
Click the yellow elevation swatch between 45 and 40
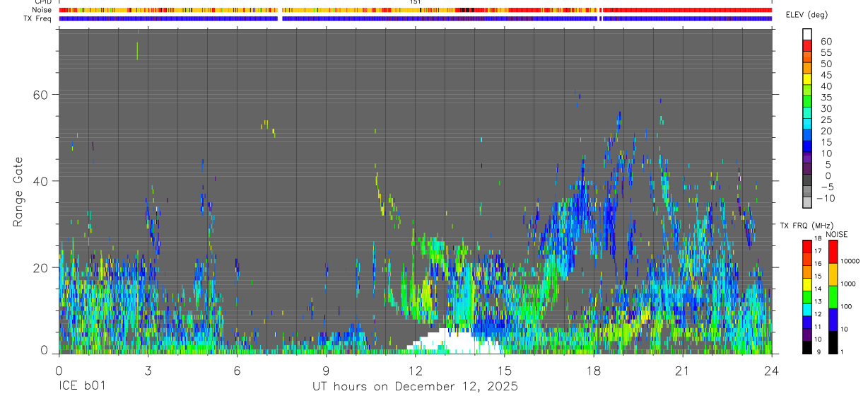(807, 79)
